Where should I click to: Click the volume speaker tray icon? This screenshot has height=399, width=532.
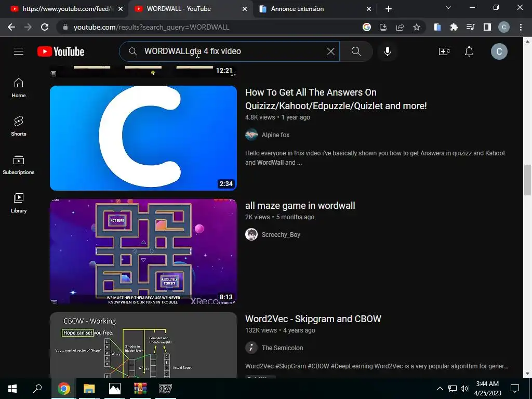point(464,389)
